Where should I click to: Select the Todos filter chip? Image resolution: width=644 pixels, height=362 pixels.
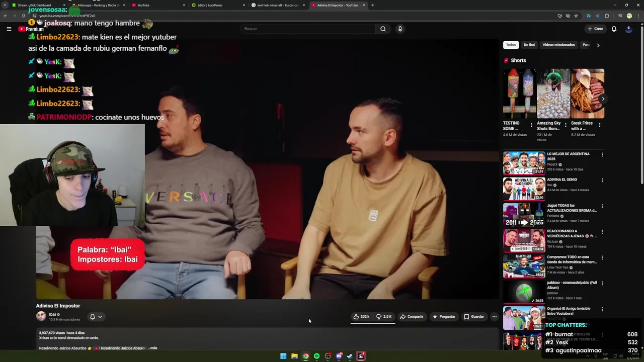pyautogui.click(x=511, y=45)
